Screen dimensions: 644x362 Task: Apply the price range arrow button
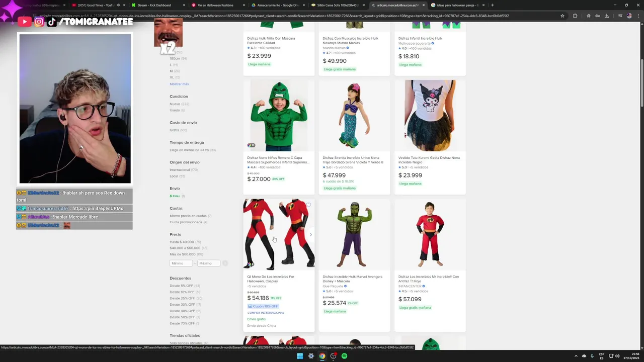click(x=225, y=263)
